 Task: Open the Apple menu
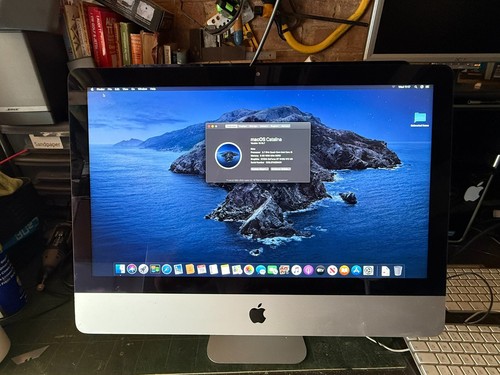[x=92, y=89]
